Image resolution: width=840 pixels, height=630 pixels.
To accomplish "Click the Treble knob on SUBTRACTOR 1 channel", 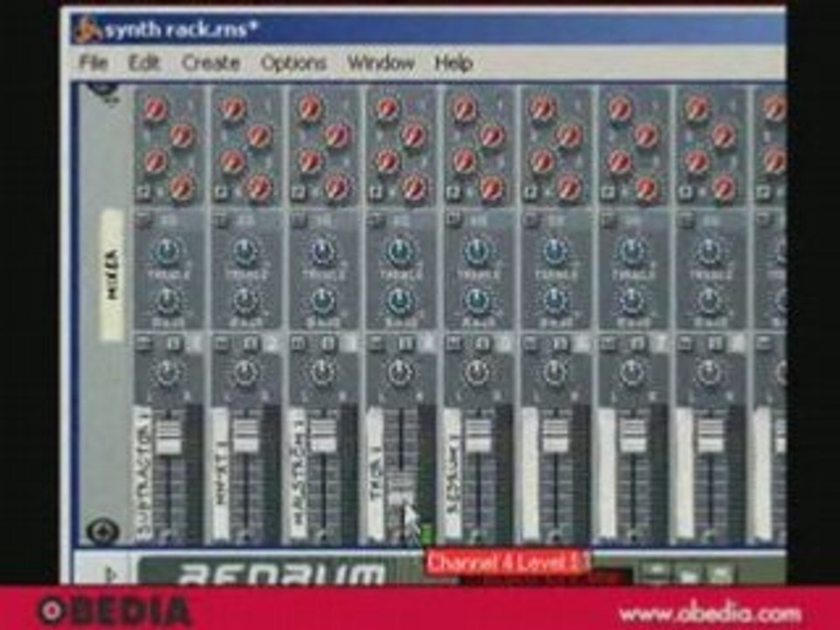I will [x=168, y=252].
